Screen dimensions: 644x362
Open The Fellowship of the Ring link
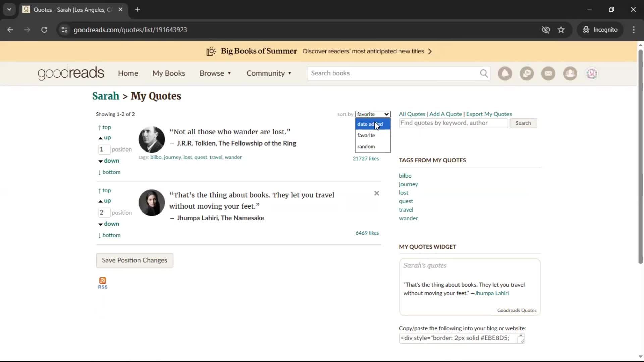(257, 143)
